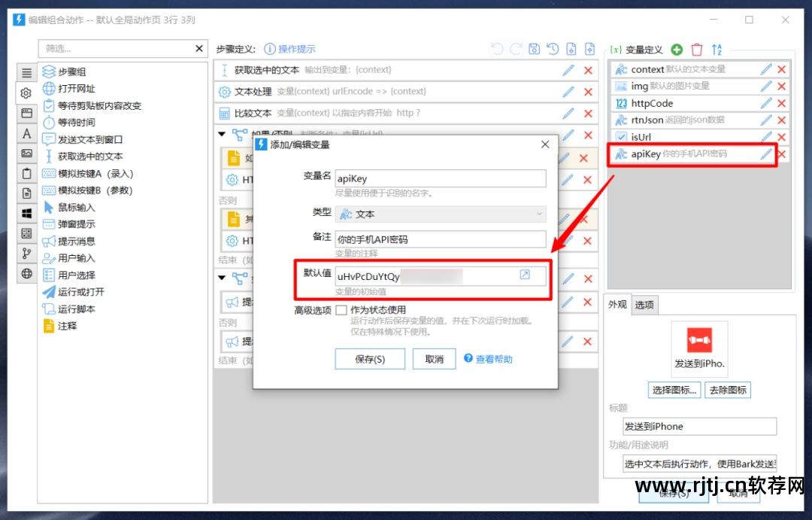Delete the 文本处理 step
Viewport: 812px width, 520px height.
pyautogui.click(x=588, y=92)
